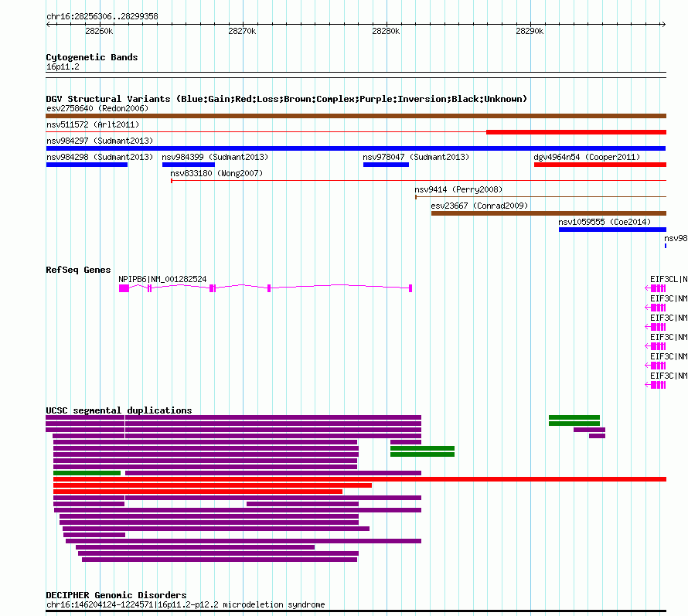Select the red bar under dgv4964n54
Screen dimensions: 688x616
600,165
